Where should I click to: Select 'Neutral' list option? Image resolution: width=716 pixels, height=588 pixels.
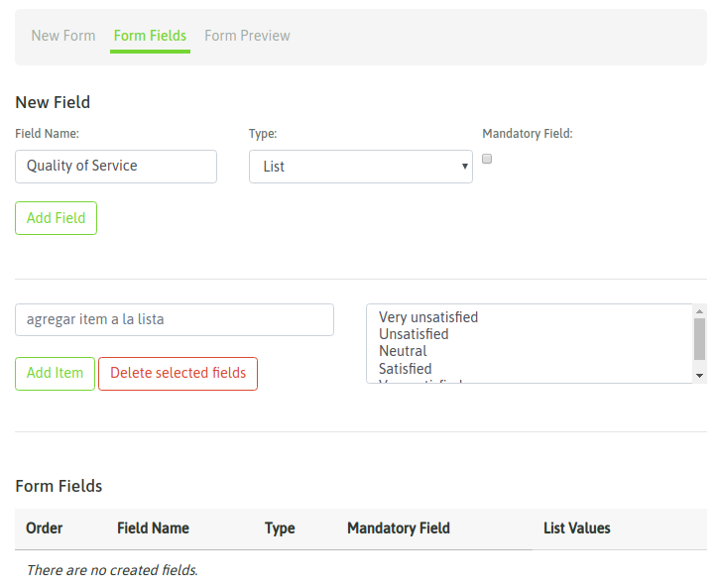403,351
